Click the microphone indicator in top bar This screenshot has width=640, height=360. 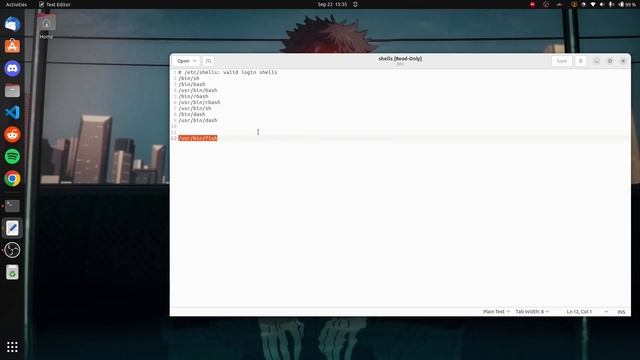(611, 4)
